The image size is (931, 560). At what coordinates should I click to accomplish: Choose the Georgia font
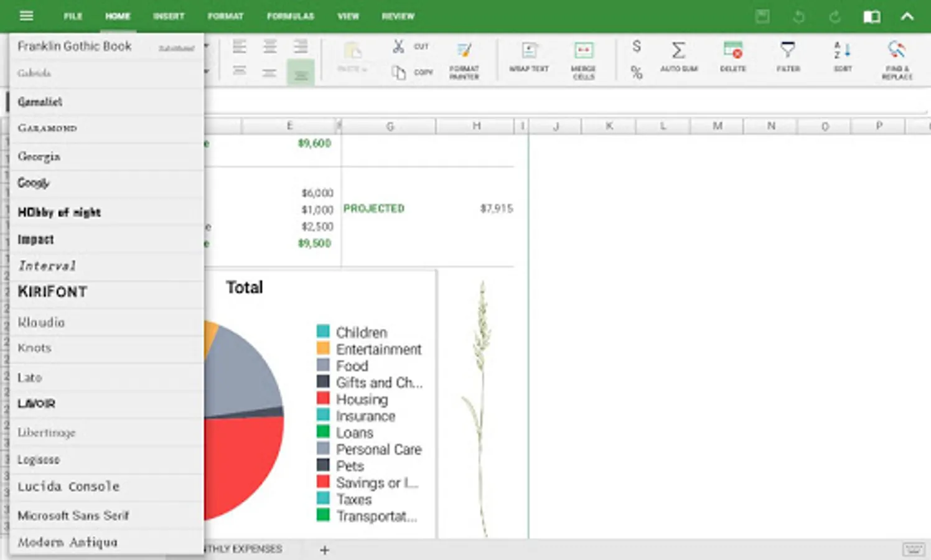coord(106,156)
